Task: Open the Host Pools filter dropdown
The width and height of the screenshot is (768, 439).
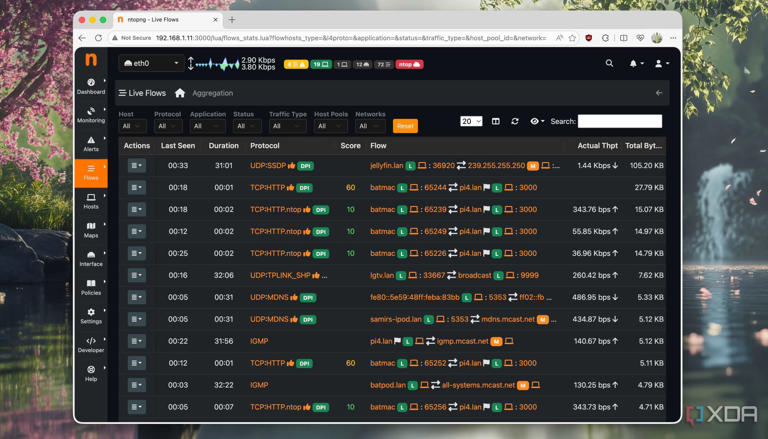Action: 331,126
